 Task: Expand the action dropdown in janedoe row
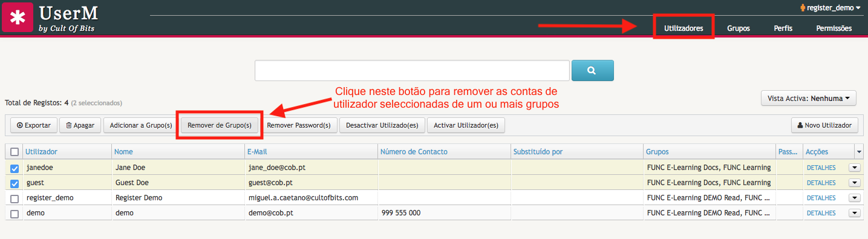[855, 168]
